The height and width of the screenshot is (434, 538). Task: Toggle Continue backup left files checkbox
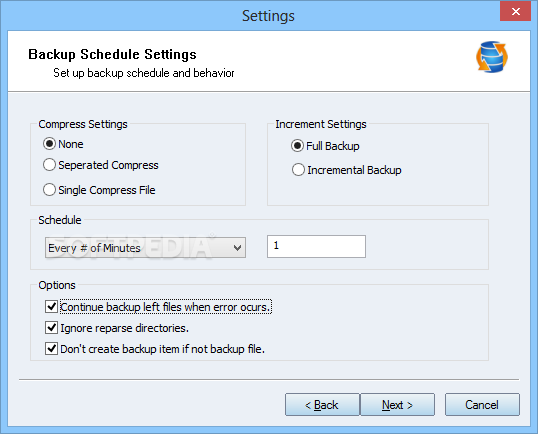pos(51,306)
